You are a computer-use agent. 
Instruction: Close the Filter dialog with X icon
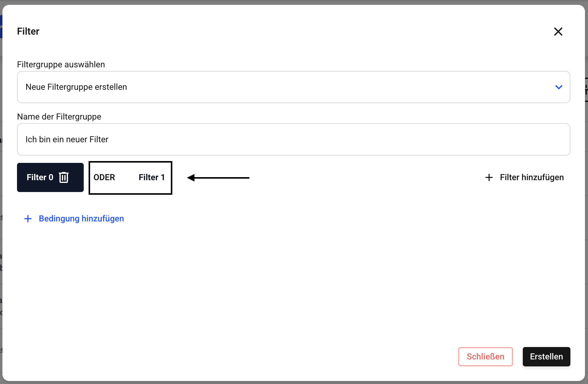[558, 32]
